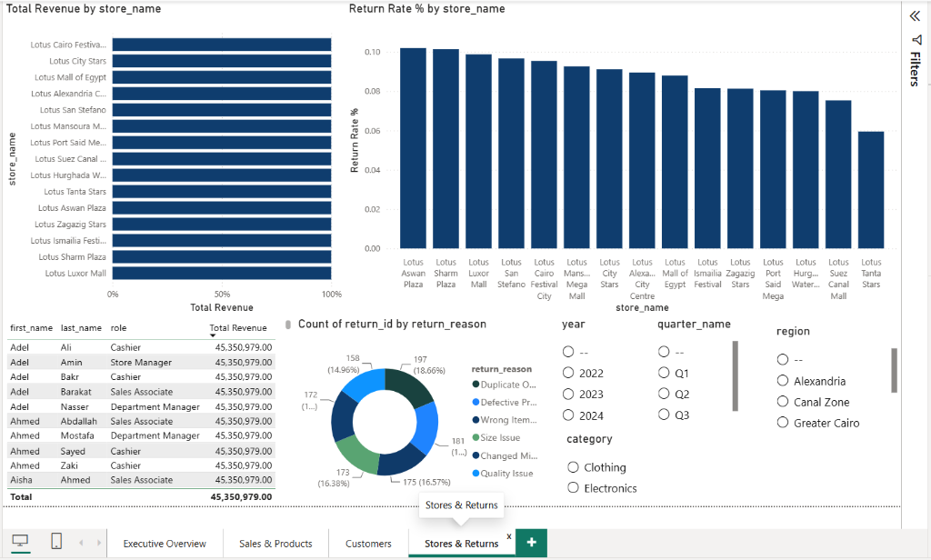Screen dimensions: 931x560
Task: Click donut chart drag handle beside title
Action: [288, 325]
